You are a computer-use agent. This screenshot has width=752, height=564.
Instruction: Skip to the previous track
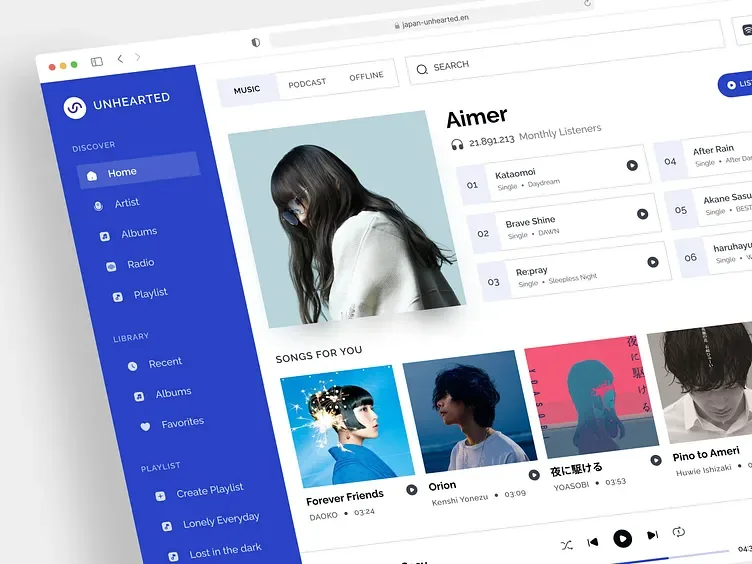pyautogui.click(x=593, y=542)
